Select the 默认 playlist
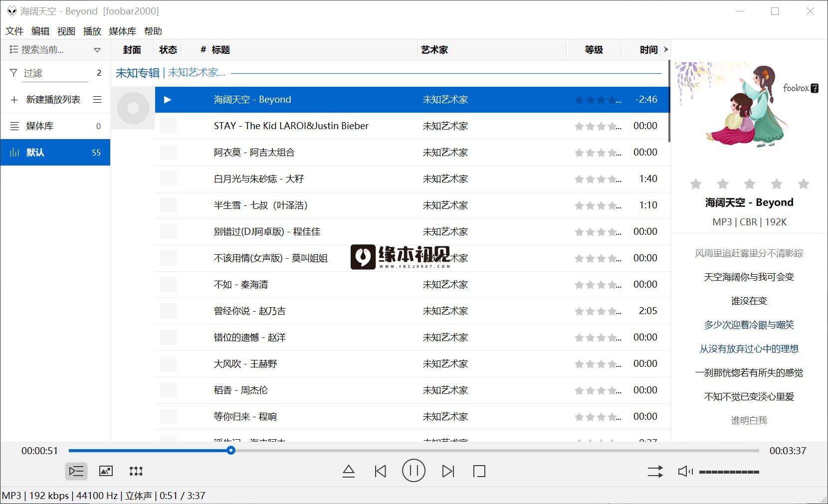The height and width of the screenshot is (504, 828). coord(55,153)
